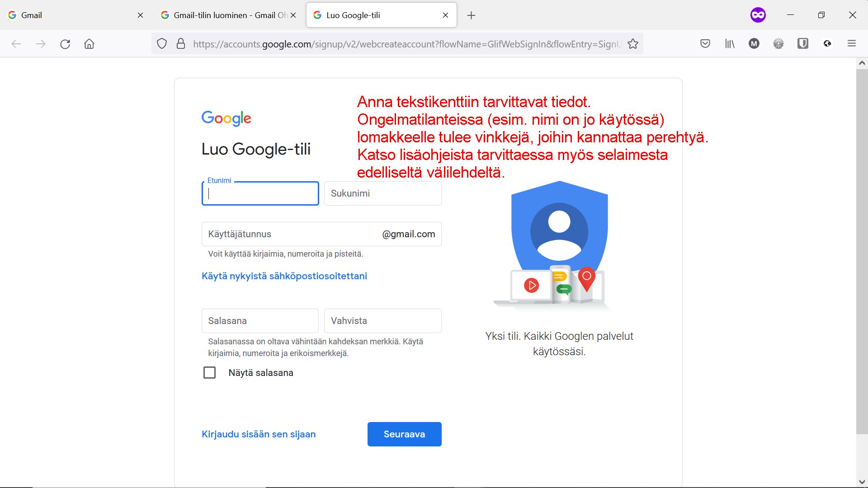Click the address bar URL
This screenshot has height=488, width=868.
coord(407,44)
